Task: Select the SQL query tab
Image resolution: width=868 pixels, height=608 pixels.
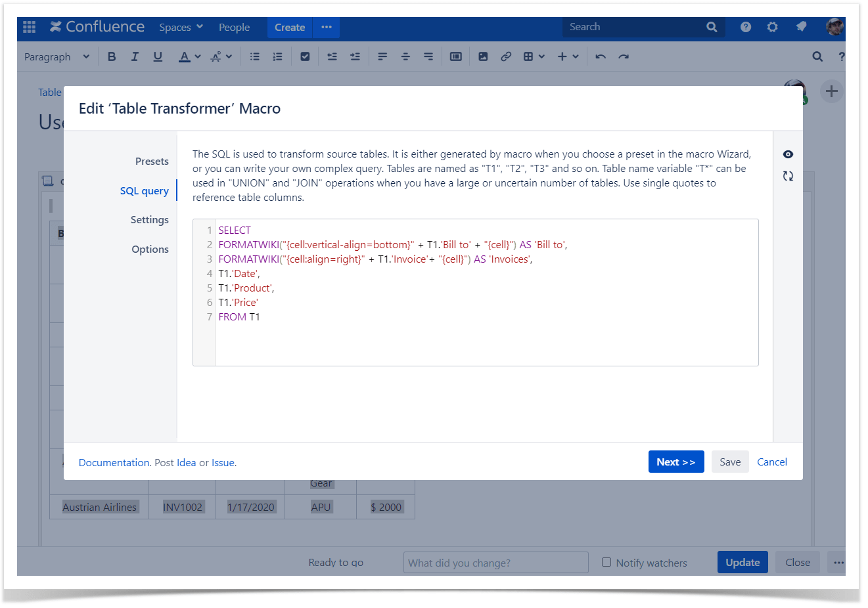Action: (144, 190)
